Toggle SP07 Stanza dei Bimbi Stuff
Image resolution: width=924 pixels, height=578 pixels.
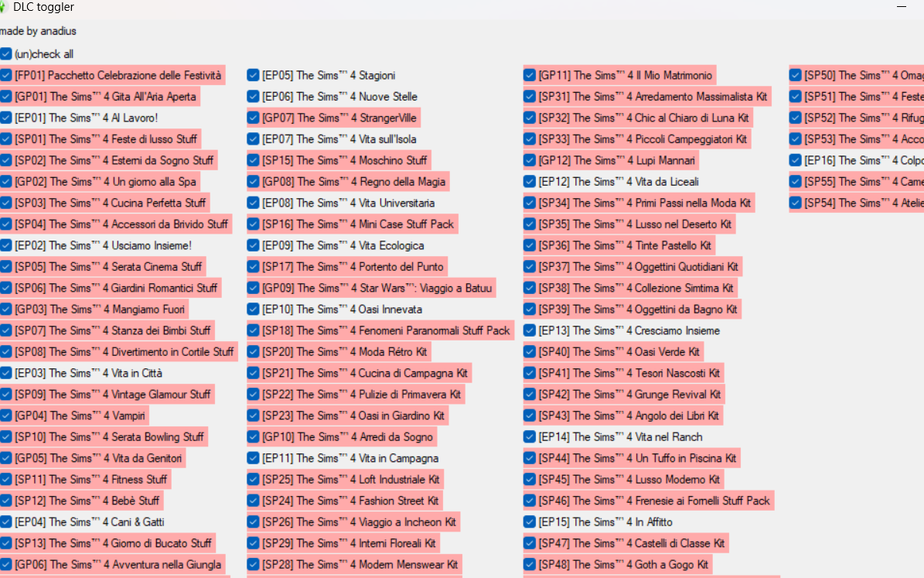[x=6, y=330]
